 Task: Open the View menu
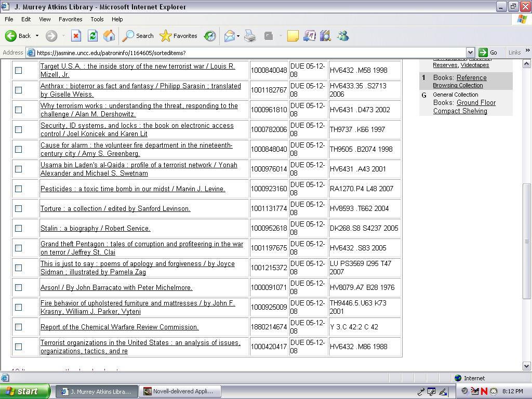[x=45, y=19]
